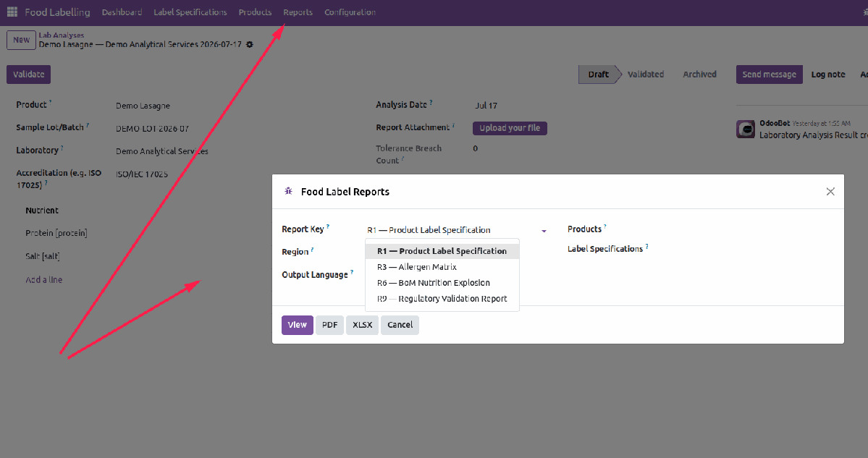The image size is (868, 458).
Task: Click the Tolerance Breach Count value 0
Action: [476, 148]
